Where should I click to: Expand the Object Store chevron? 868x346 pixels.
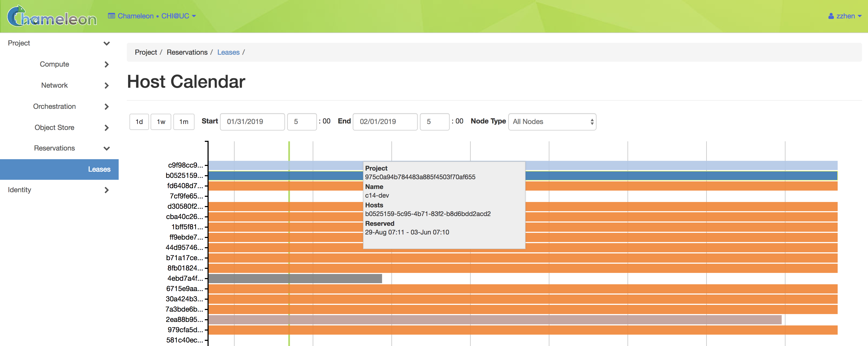pyautogui.click(x=106, y=128)
